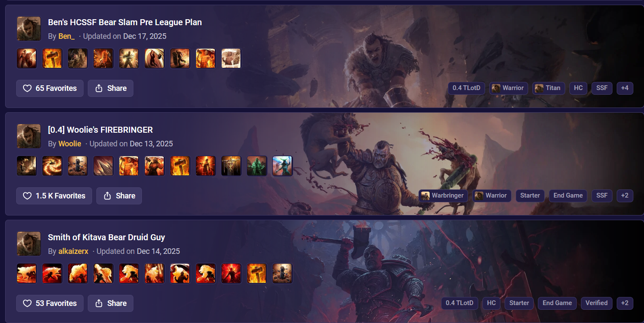Click last skill icon in Ben's HCSSF build
The width and height of the screenshot is (644, 323).
coord(231,58)
